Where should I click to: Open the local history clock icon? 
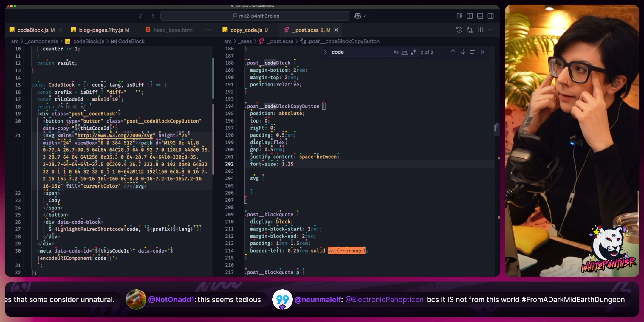[459, 30]
